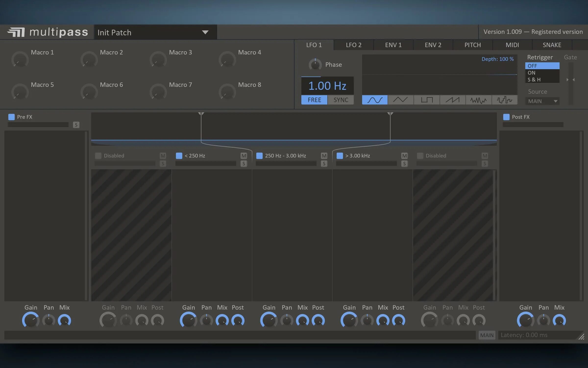This screenshot has width=588, height=368.
Task: Click the MAIN button in status bar
Action: (487, 335)
